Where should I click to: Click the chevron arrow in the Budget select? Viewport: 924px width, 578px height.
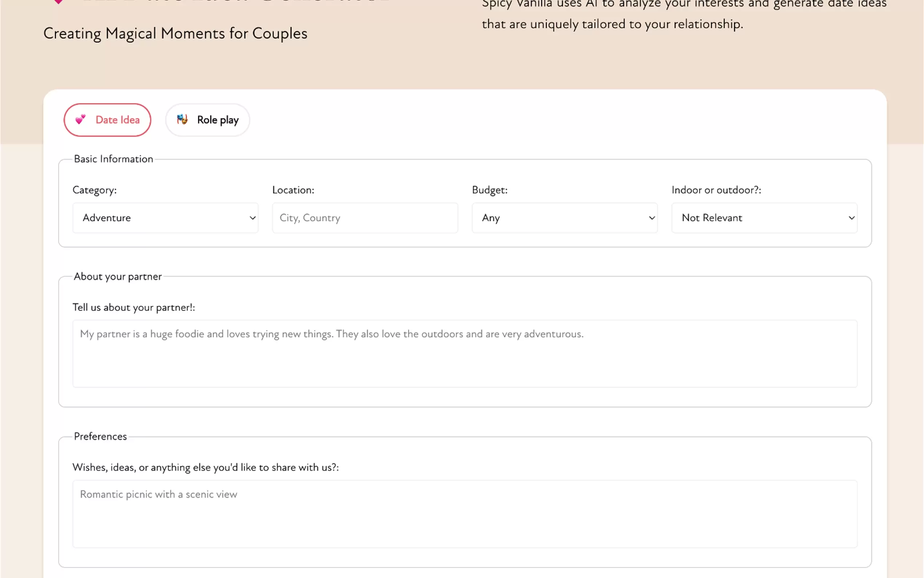click(652, 218)
